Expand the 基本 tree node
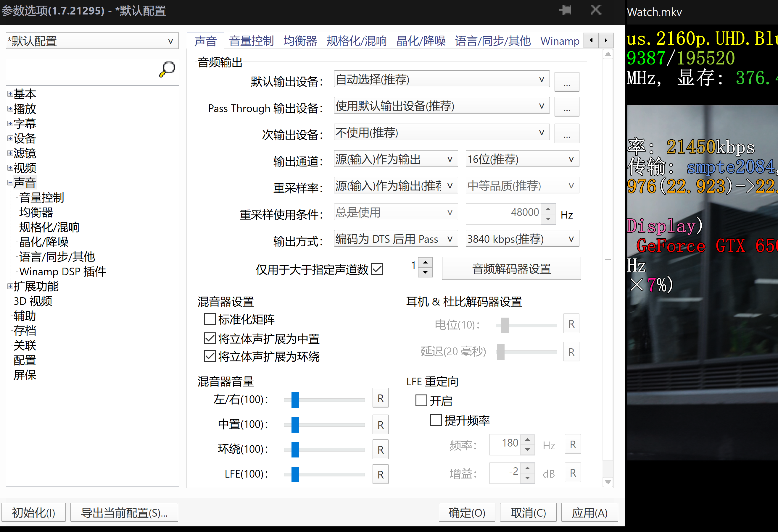778x532 pixels. click(10, 94)
